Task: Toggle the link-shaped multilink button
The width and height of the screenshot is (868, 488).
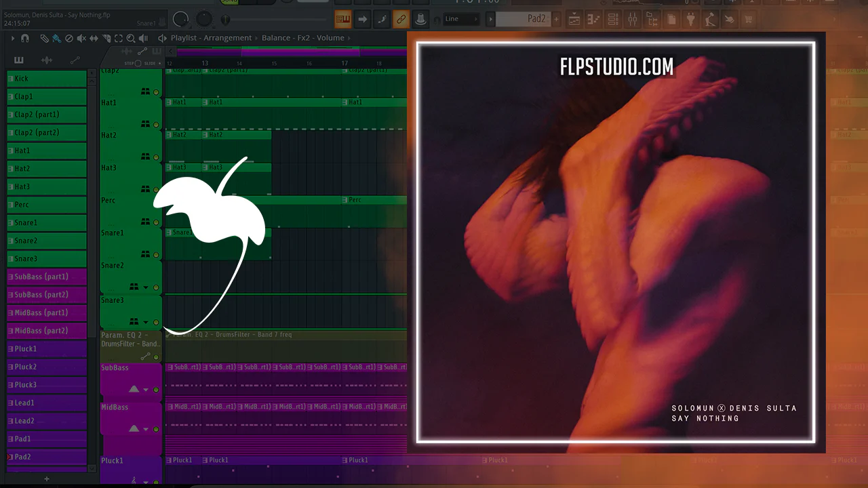Action: 401,19
